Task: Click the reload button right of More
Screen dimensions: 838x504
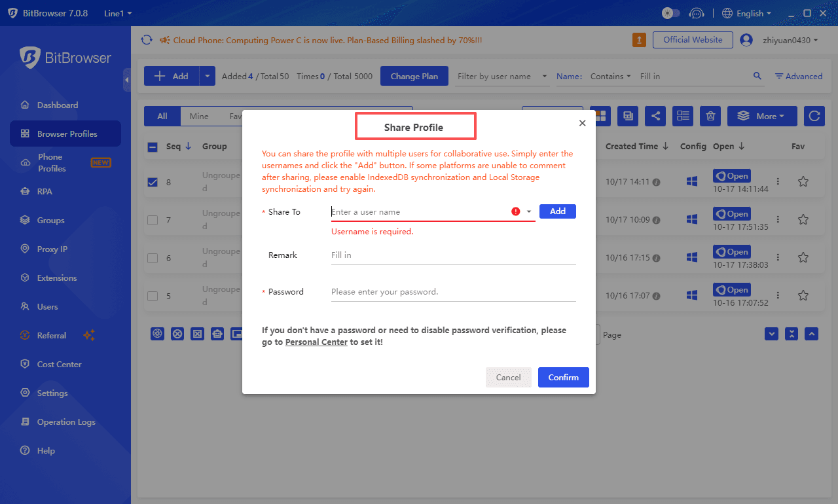Action: point(814,116)
